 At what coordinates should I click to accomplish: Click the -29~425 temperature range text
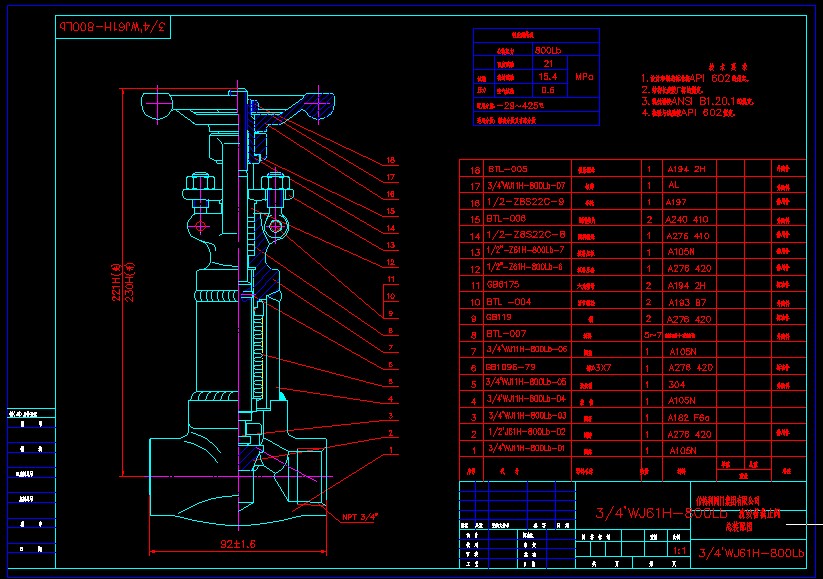[x=521, y=104]
